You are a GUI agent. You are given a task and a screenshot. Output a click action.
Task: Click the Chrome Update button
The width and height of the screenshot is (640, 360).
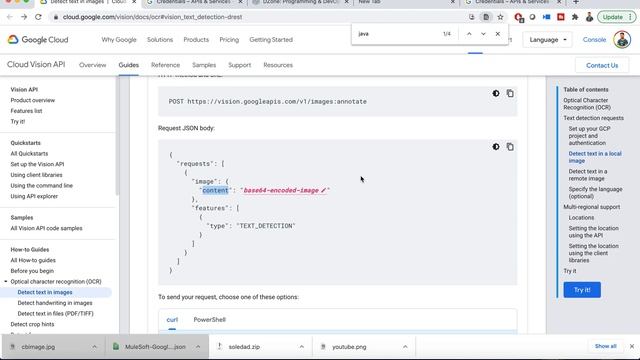pos(616,17)
